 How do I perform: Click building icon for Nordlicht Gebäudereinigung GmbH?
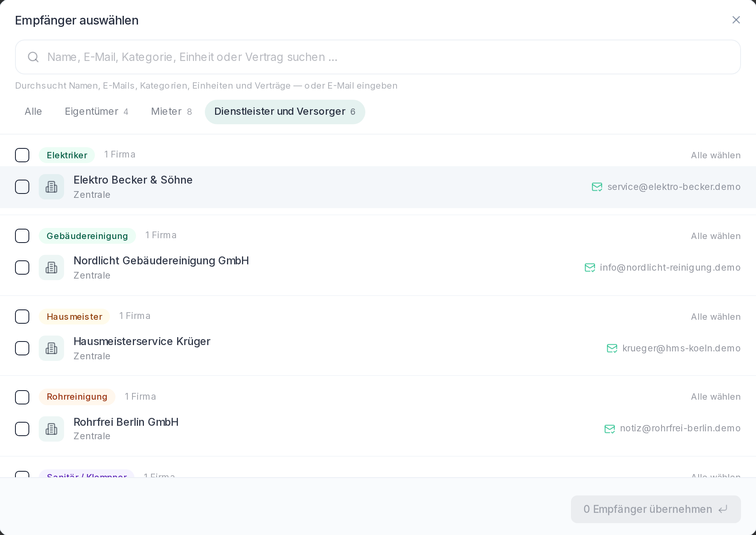(51, 267)
